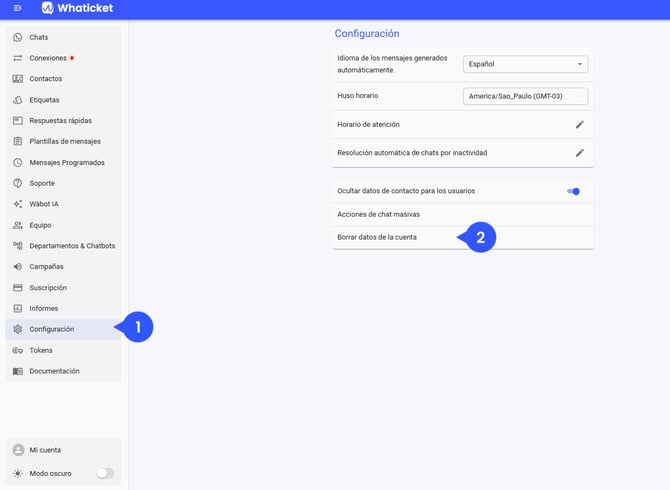The width and height of the screenshot is (670, 490).
Task: Click the Configuración page heading
Action: 367,33
